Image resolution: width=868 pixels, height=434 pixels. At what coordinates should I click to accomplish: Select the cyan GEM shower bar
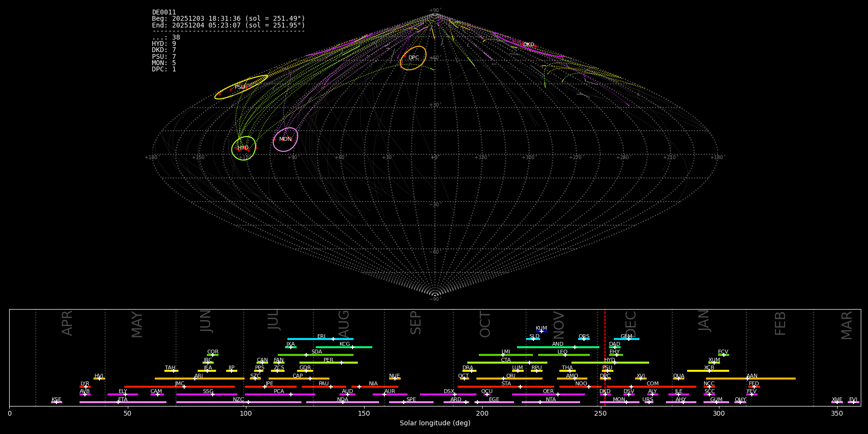pos(626,339)
